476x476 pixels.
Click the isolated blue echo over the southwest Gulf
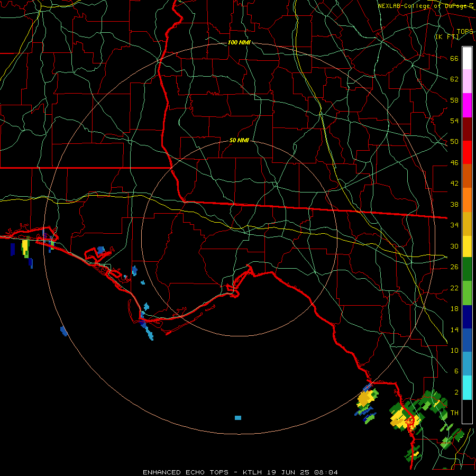(x=64, y=331)
